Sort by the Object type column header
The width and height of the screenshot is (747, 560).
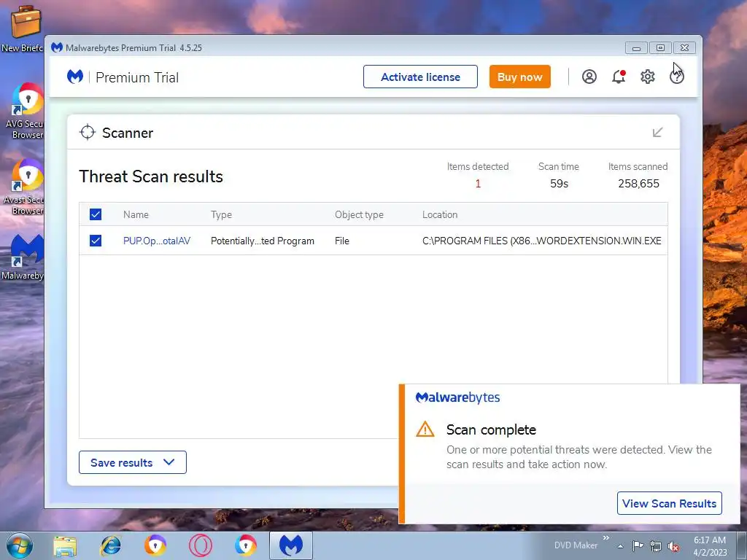pos(359,215)
